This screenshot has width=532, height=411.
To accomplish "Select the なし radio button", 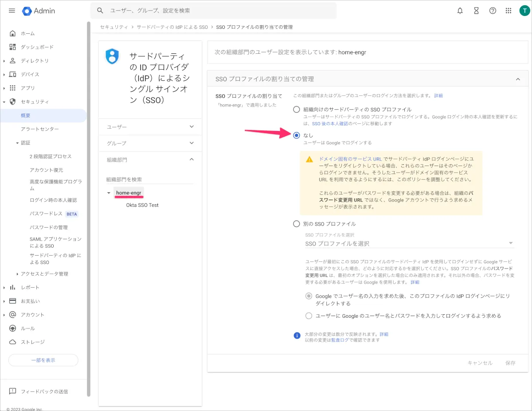I will 297,135.
